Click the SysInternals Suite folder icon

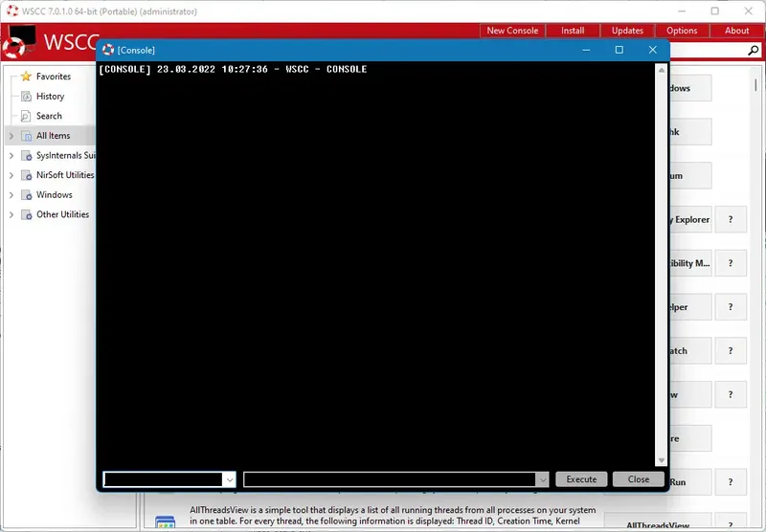(27, 156)
